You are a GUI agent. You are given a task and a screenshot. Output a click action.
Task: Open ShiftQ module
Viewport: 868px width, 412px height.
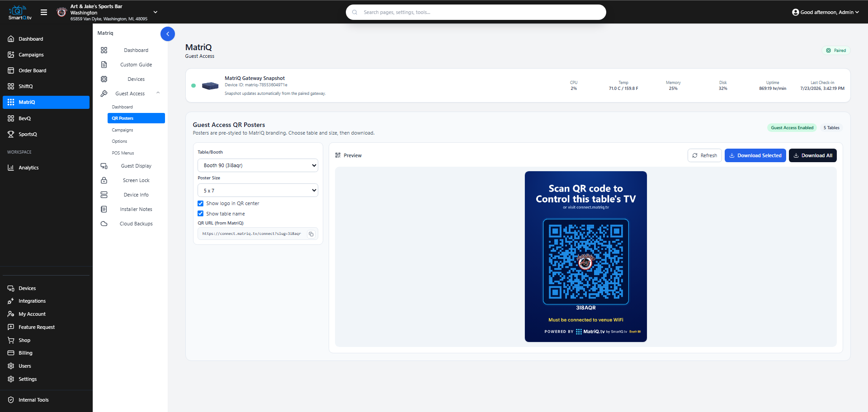46,86
